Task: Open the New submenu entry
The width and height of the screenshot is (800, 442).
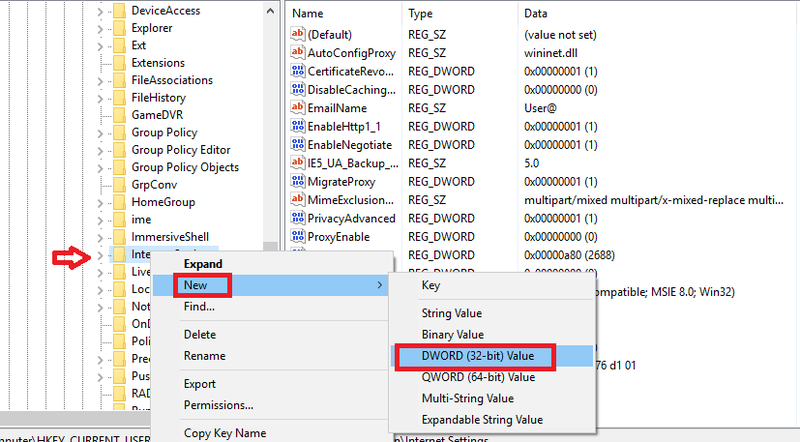Action: [272, 285]
